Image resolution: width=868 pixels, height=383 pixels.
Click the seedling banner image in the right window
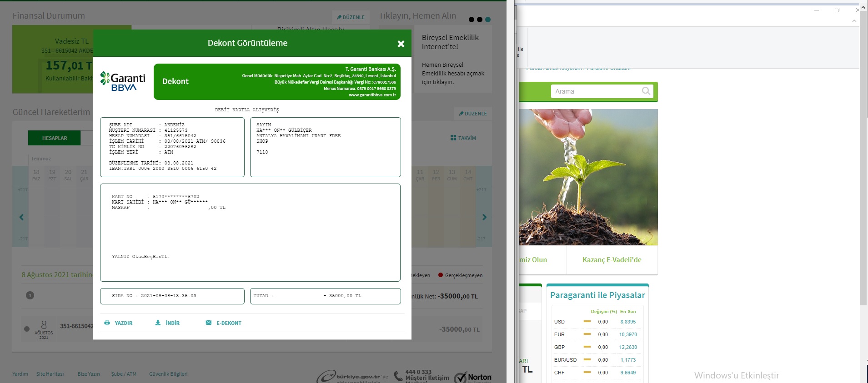click(x=588, y=177)
